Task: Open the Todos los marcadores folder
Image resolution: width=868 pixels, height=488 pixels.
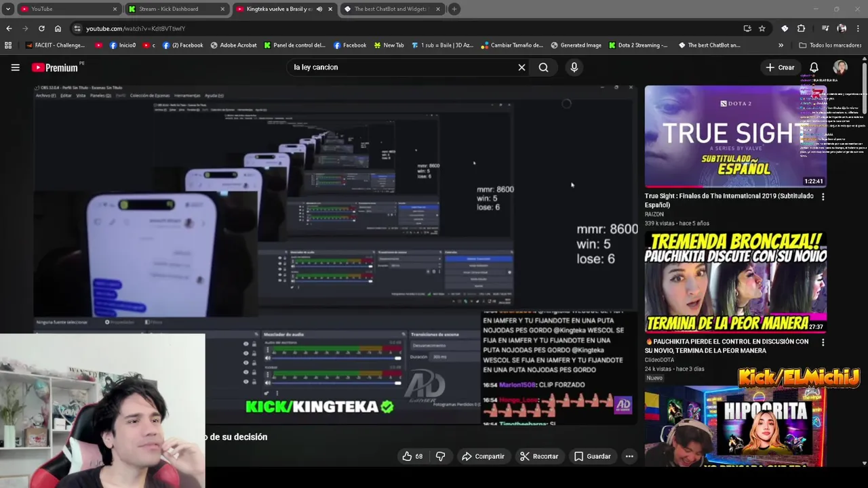Action: pyautogui.click(x=830, y=45)
